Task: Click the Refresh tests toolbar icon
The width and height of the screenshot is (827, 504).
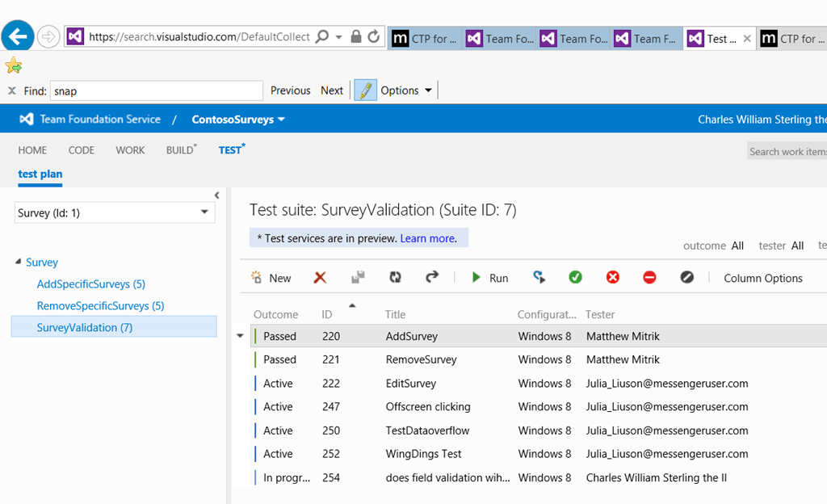Action: click(395, 277)
